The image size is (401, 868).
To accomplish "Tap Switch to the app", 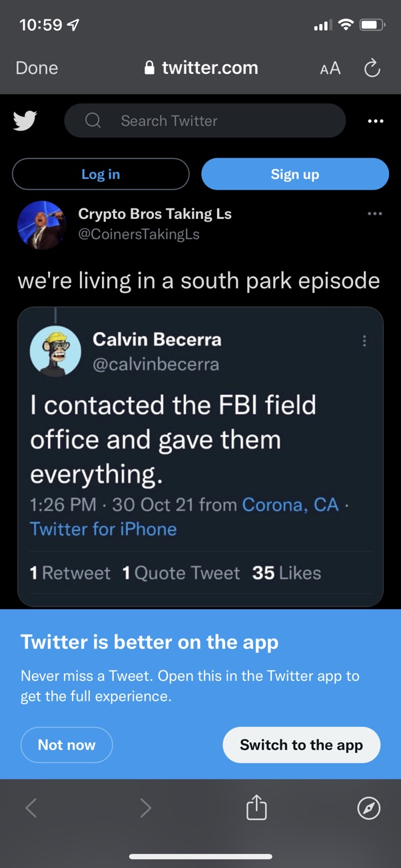I will 301,745.
